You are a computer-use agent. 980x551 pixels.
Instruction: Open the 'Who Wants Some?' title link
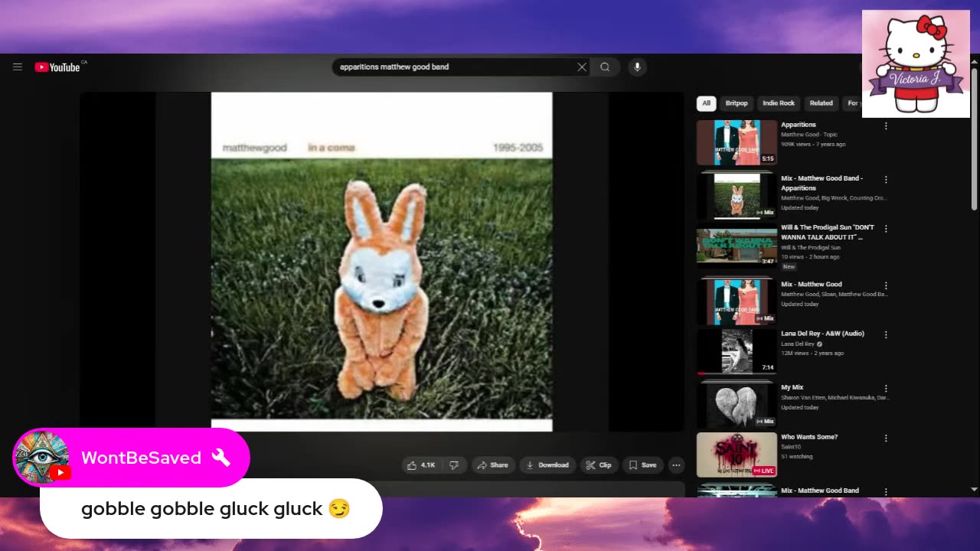809,437
